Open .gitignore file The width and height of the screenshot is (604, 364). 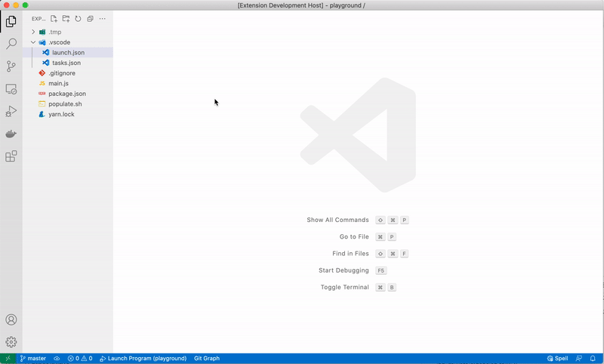click(x=68, y=73)
